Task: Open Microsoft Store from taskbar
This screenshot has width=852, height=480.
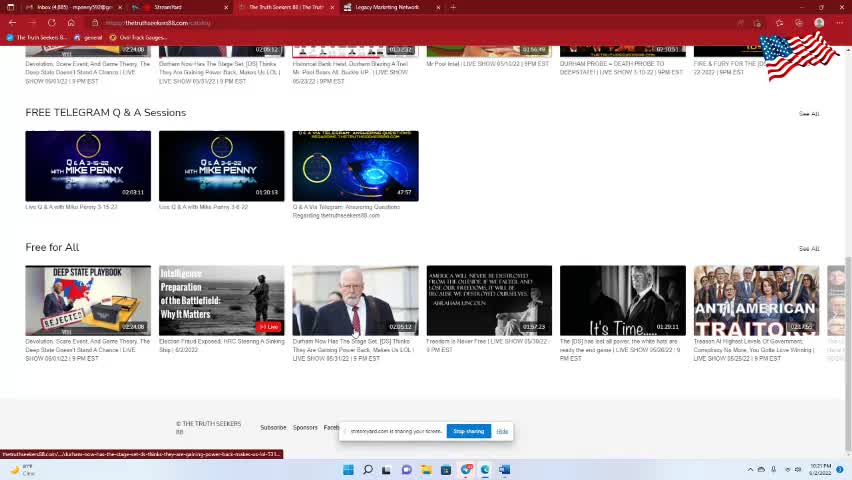Action: (x=446, y=470)
